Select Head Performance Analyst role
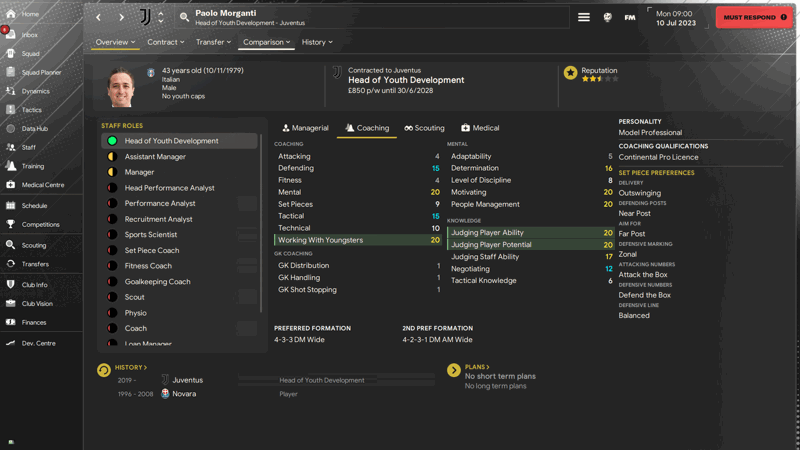 coord(179,188)
